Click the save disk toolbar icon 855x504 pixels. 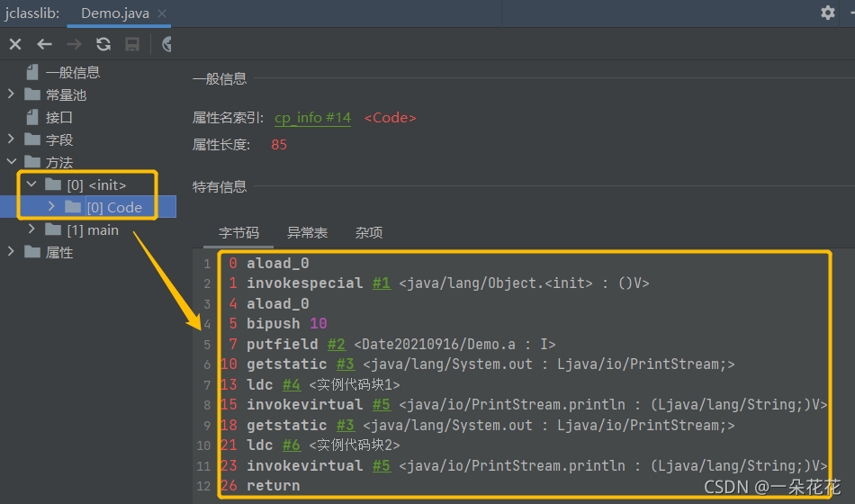pos(132,44)
